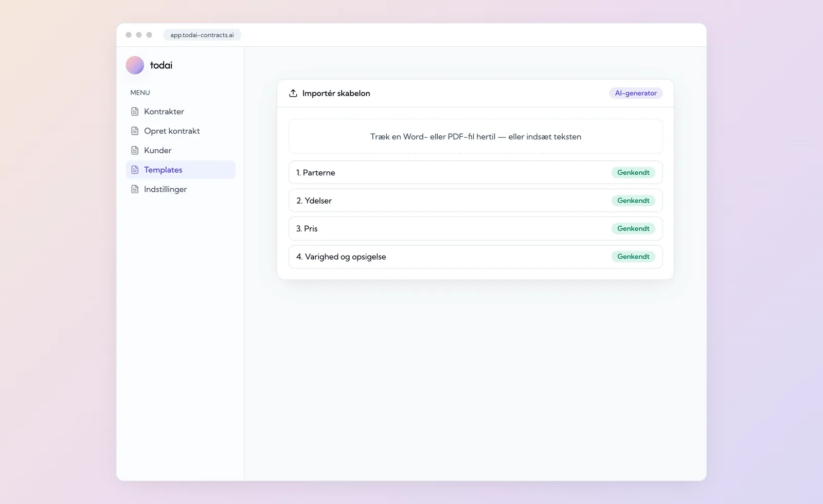
Task: Click Genkendt badge on Parterne row
Action: click(x=633, y=172)
